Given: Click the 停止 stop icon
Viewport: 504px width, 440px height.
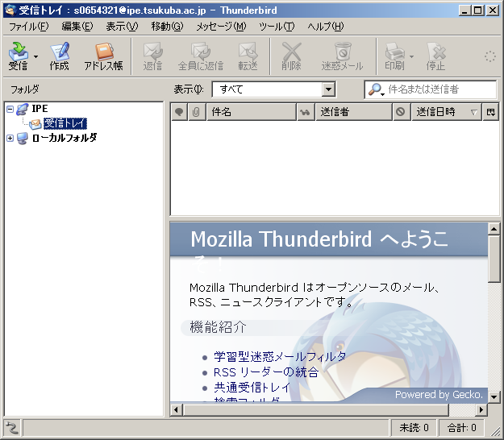Looking at the screenshot, I should [x=435, y=56].
